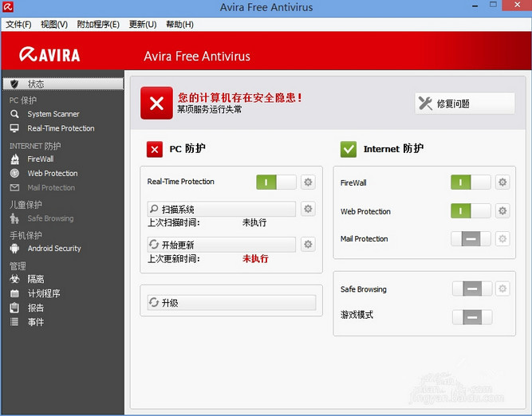Screen dimensions: 532x416
Task: Toggle the Real-Time Protection switch
Action: [276, 182]
